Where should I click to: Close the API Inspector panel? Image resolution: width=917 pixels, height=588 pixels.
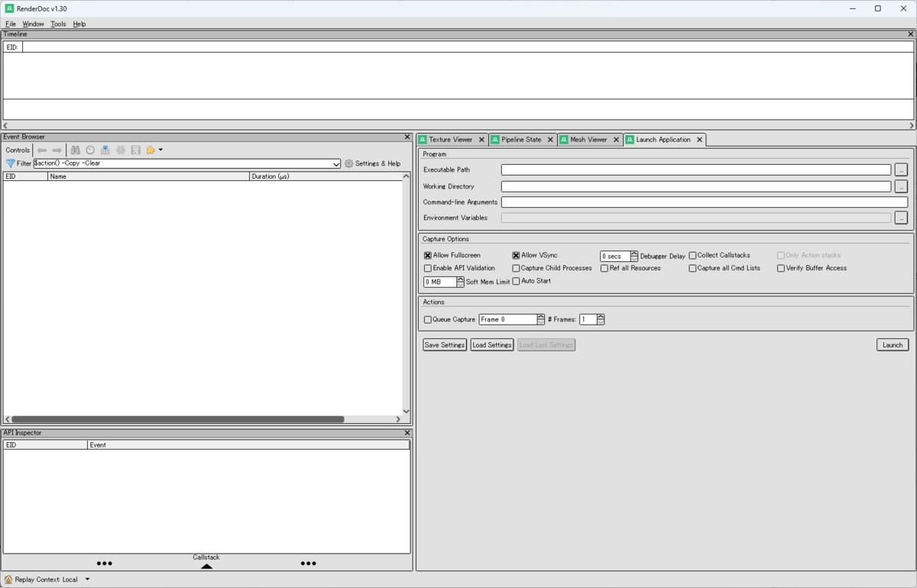pos(407,433)
